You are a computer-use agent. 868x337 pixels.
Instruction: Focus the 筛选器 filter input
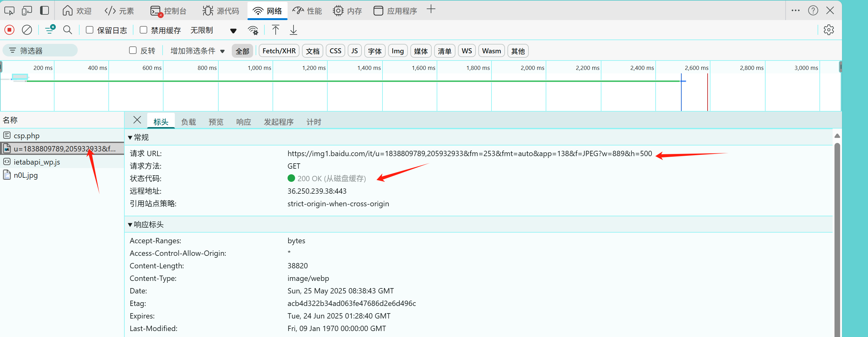point(40,50)
